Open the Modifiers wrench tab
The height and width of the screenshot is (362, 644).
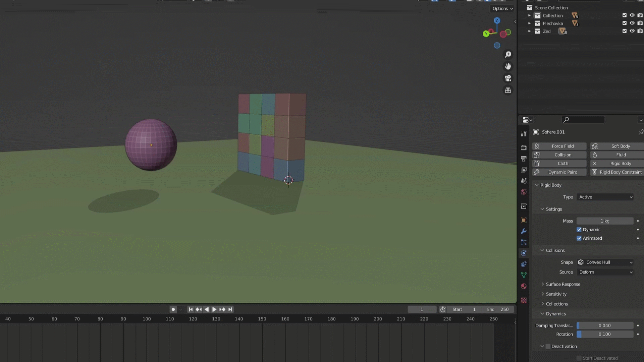point(524,231)
